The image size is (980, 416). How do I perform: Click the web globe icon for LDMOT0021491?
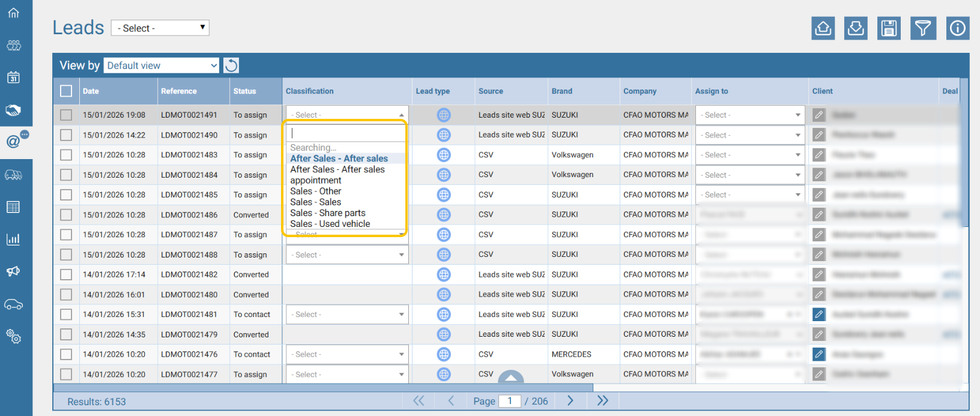tap(444, 115)
